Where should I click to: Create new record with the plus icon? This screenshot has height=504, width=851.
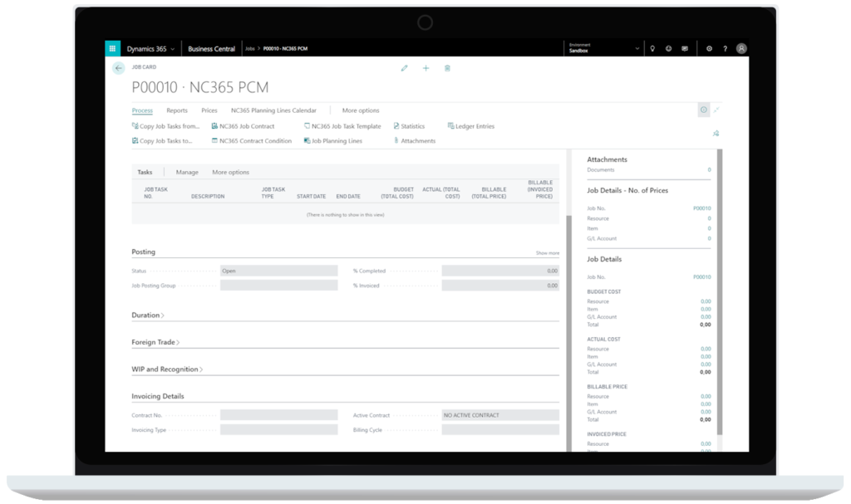point(425,69)
